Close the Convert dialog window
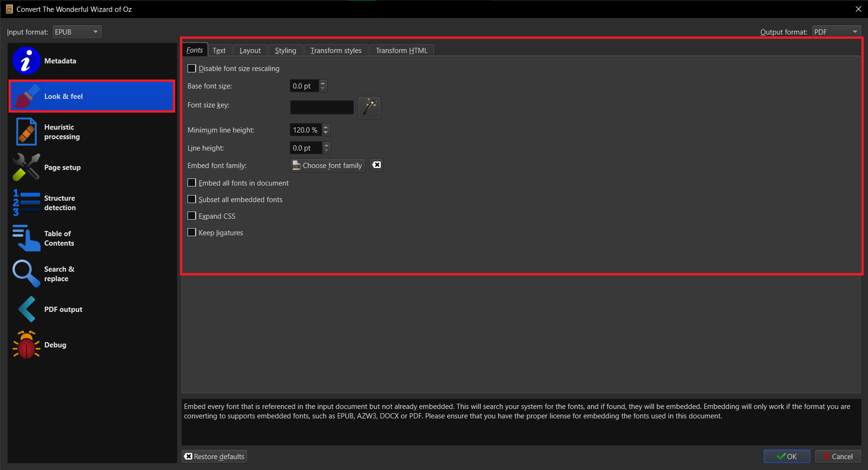 [x=858, y=9]
